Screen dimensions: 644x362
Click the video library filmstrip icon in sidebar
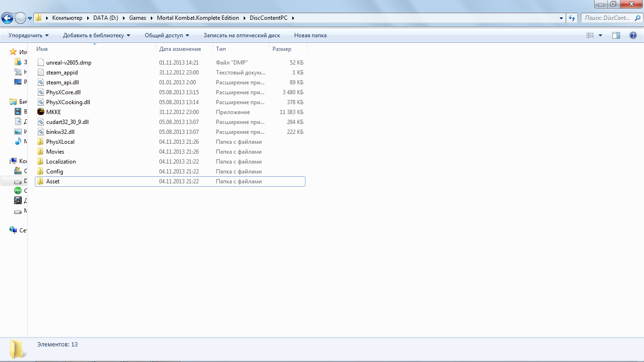tap(18, 112)
